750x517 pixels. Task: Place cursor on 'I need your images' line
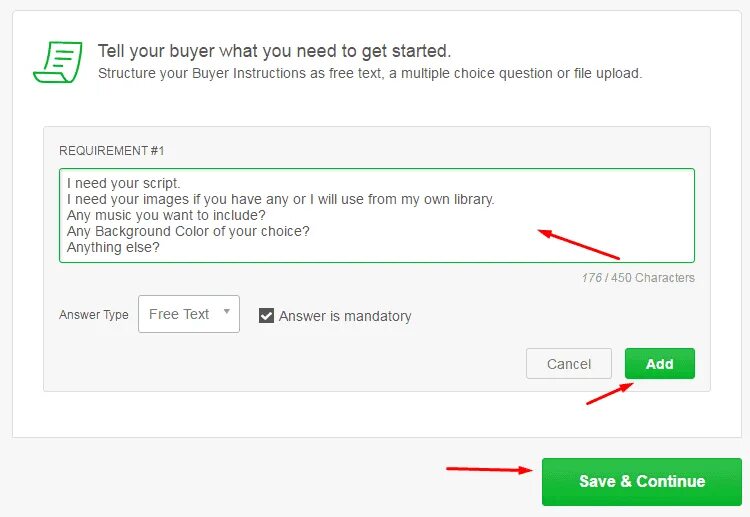click(x=280, y=199)
